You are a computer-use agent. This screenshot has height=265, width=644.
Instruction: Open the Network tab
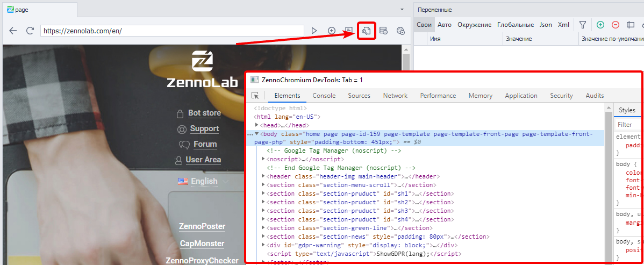pos(395,95)
